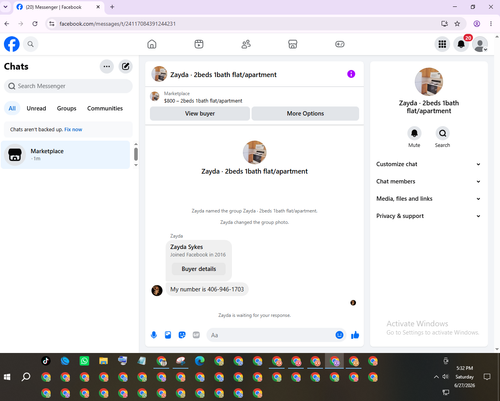Open conversation information purple icon
Screen dimensions: 500x401
[x=351, y=74]
